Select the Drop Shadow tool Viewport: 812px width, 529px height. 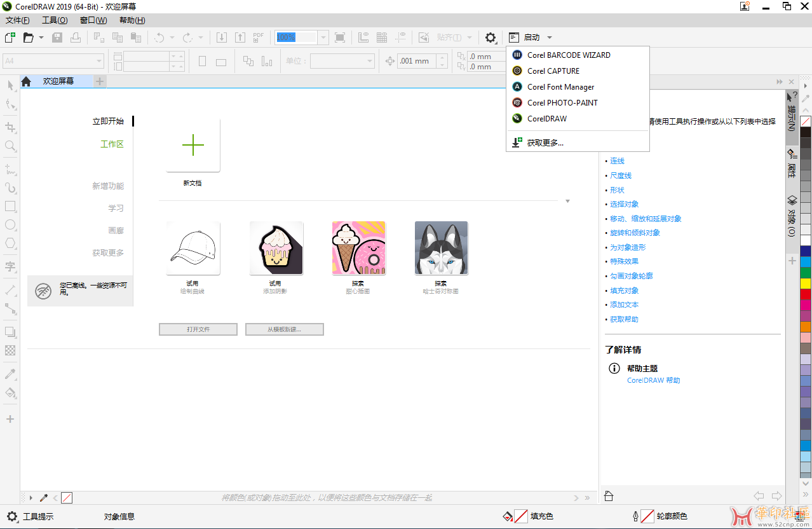coord(10,332)
